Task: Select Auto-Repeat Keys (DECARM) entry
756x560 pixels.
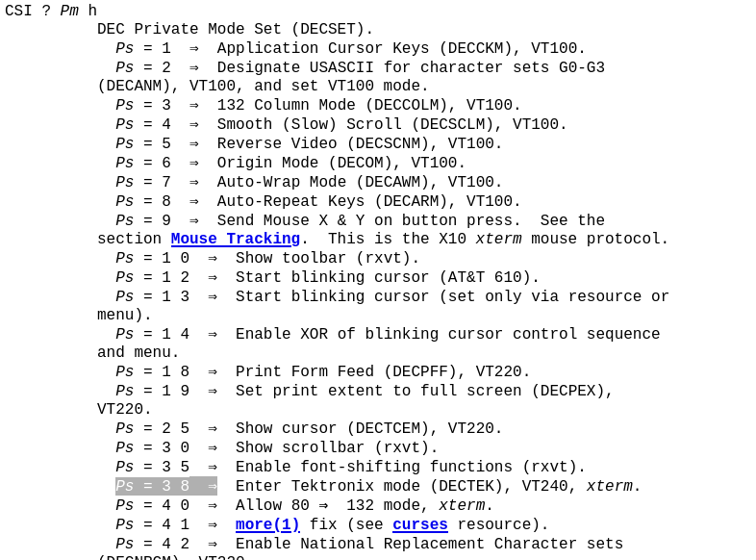Action: (x=368, y=202)
